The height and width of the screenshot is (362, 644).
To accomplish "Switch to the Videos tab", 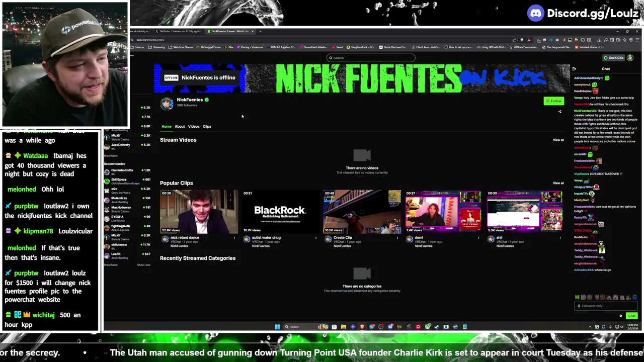I will click(x=194, y=127).
